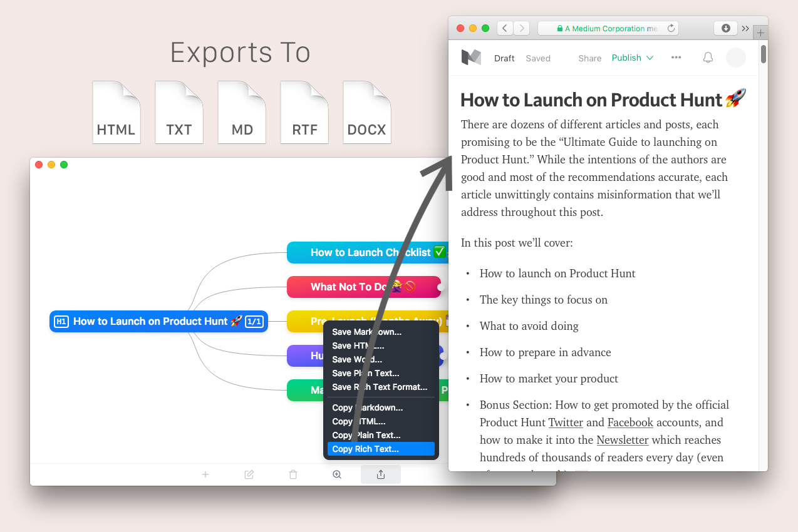Image resolution: width=798 pixels, height=532 pixels.
Task: Click the Draft label on Medium
Action: tap(504, 58)
